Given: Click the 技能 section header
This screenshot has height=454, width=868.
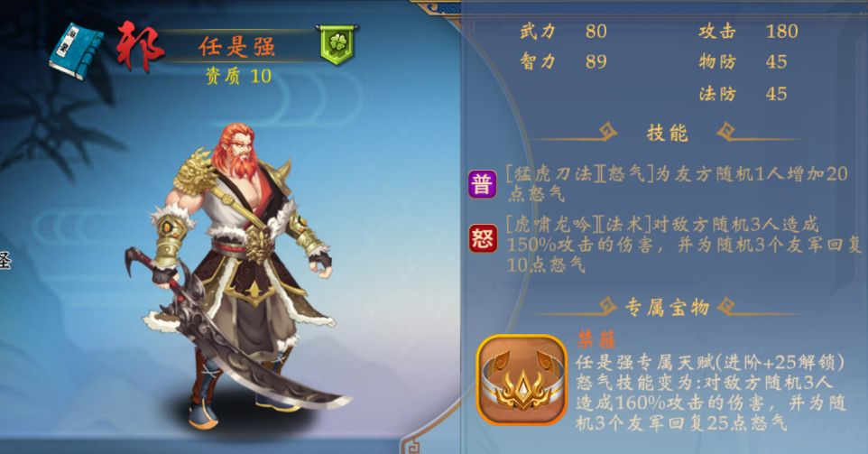Looking at the screenshot, I should (667, 133).
